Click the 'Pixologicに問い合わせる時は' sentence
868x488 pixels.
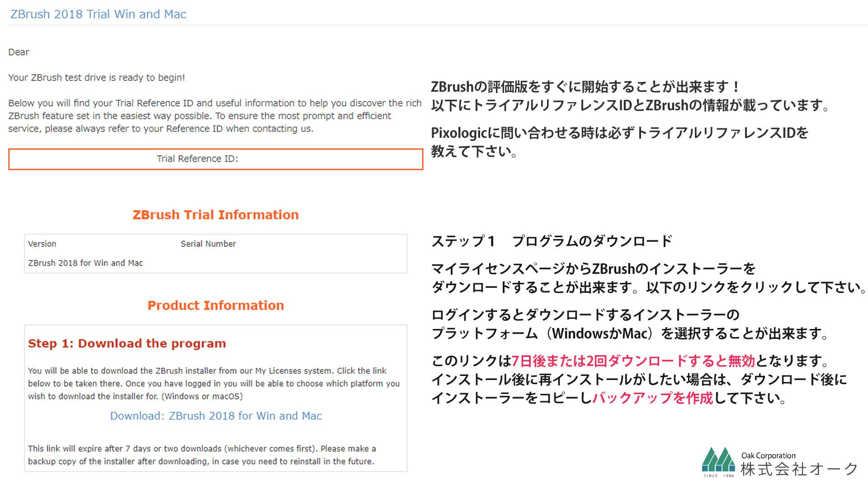[620, 142]
